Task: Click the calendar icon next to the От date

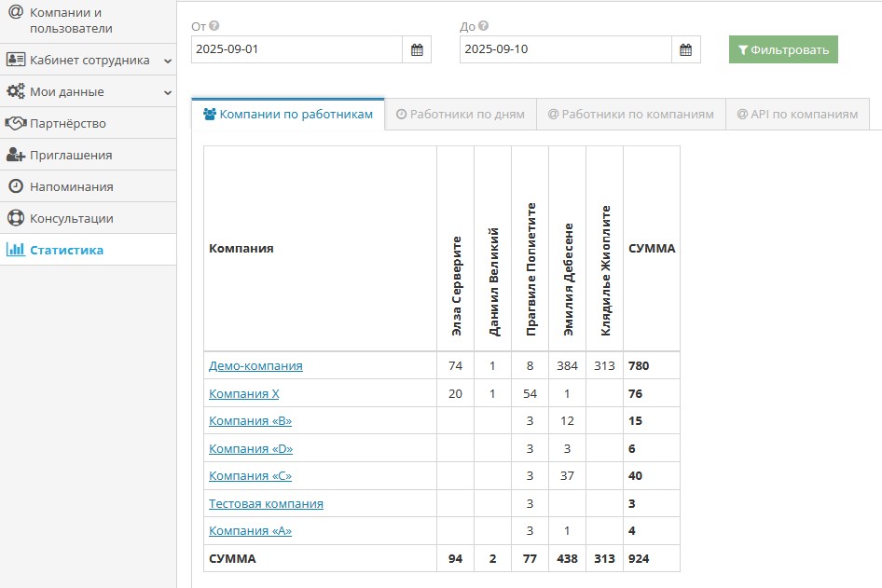Action: tap(417, 49)
